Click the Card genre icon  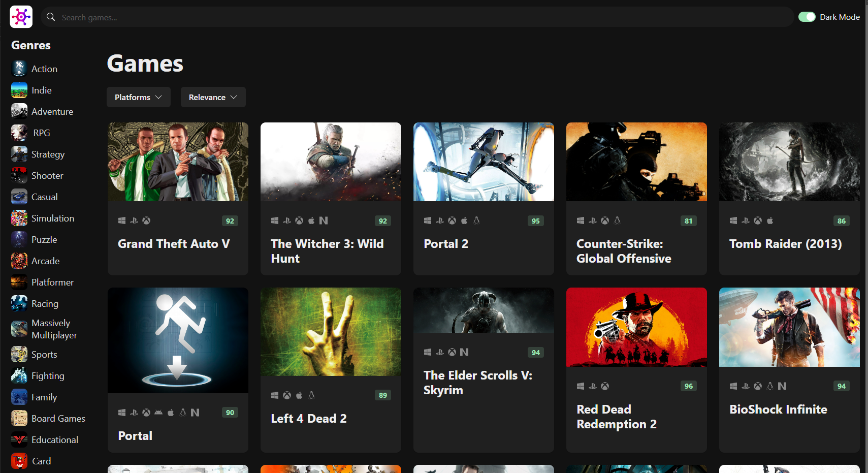coord(19,461)
